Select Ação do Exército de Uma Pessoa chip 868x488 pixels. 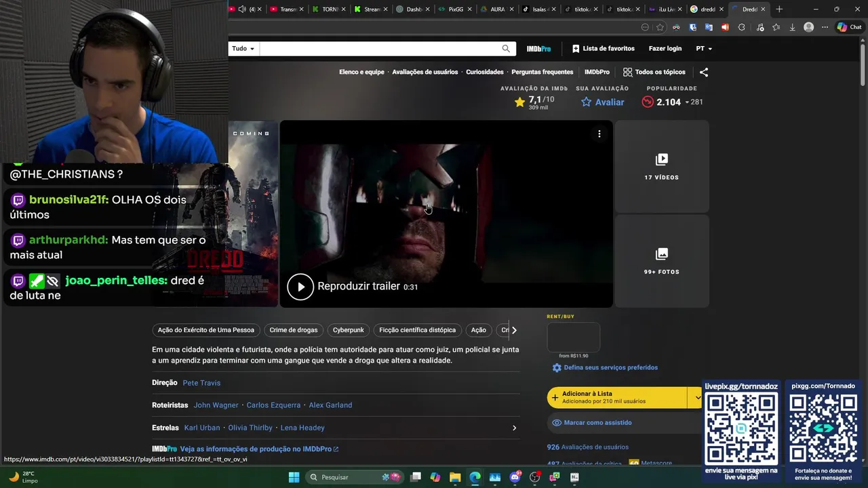click(x=206, y=330)
